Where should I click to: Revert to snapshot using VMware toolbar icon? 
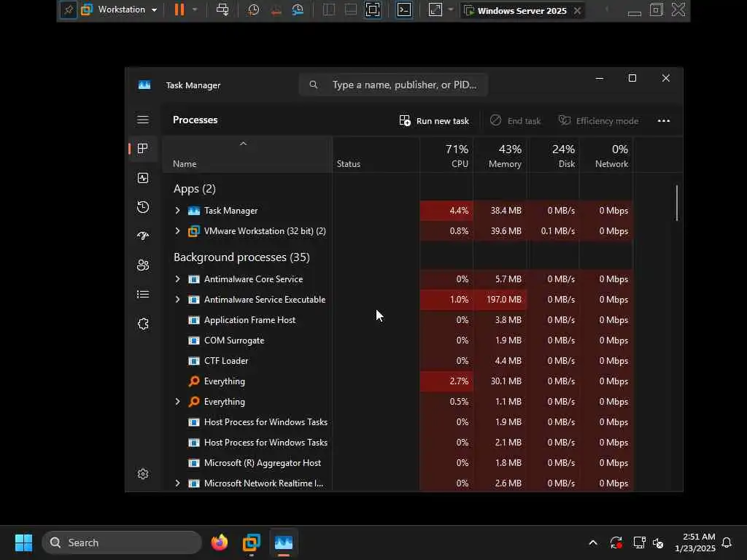[276, 10]
